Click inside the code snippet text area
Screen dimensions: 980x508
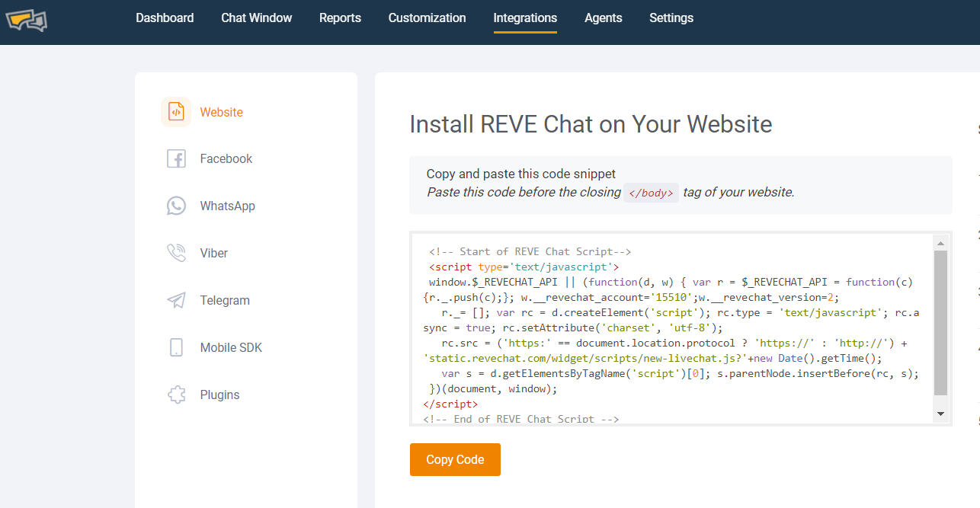click(673, 328)
